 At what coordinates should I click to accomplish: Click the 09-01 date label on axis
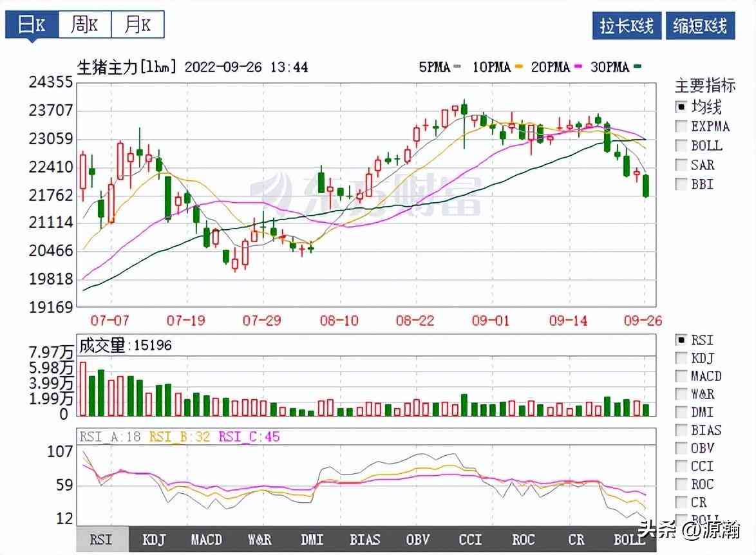[491, 321]
